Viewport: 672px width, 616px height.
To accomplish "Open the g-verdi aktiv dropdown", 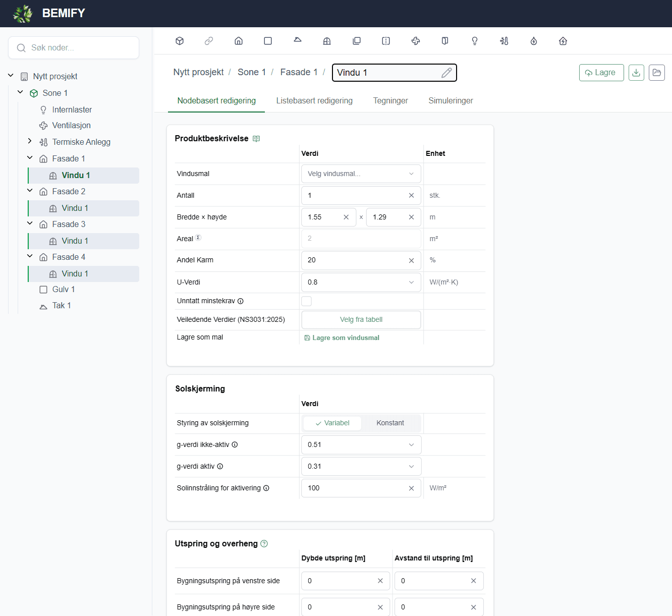I will click(x=361, y=467).
